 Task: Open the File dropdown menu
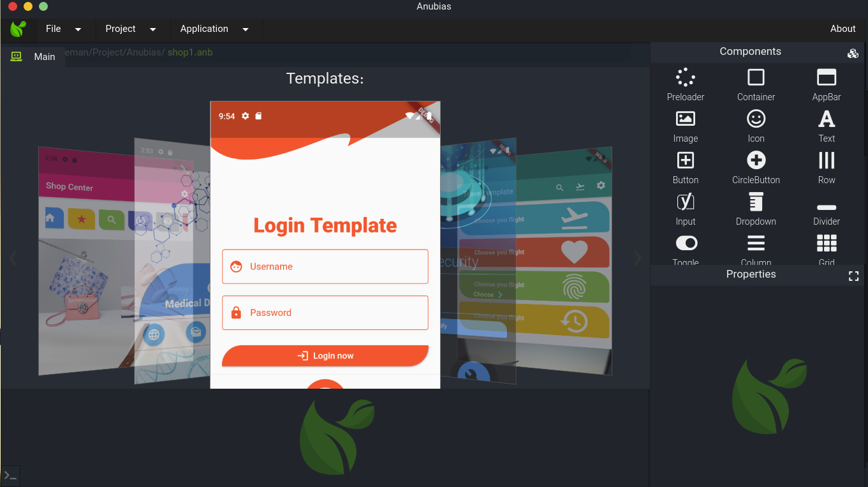click(x=63, y=29)
